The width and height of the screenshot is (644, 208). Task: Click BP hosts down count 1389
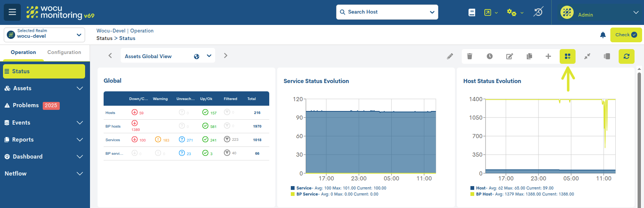136,130
